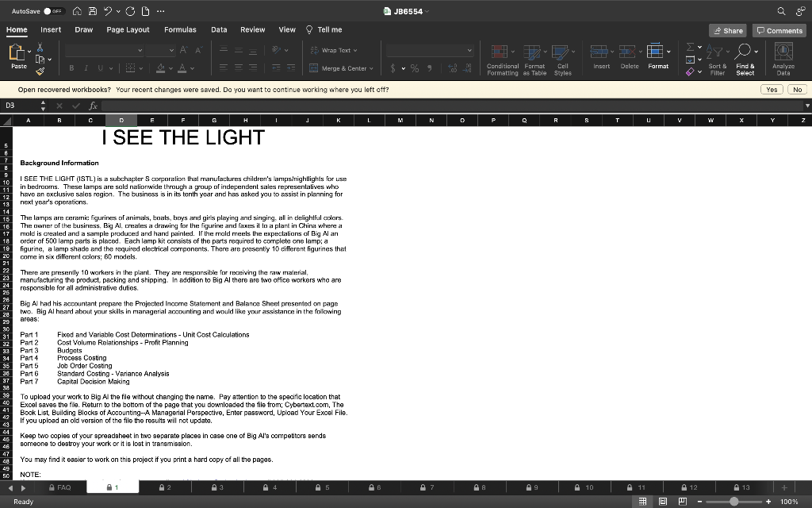Switch to the Formulas ribbon tab
812x508 pixels.
180,29
